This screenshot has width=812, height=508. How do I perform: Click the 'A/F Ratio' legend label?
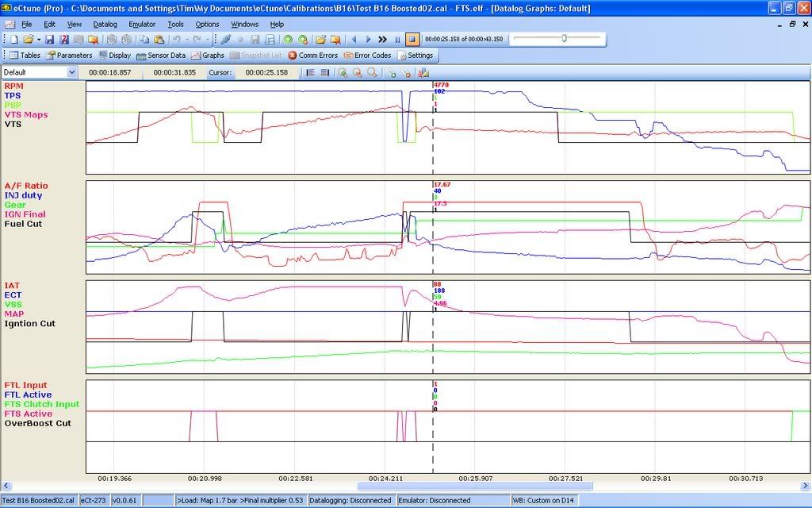coord(26,186)
